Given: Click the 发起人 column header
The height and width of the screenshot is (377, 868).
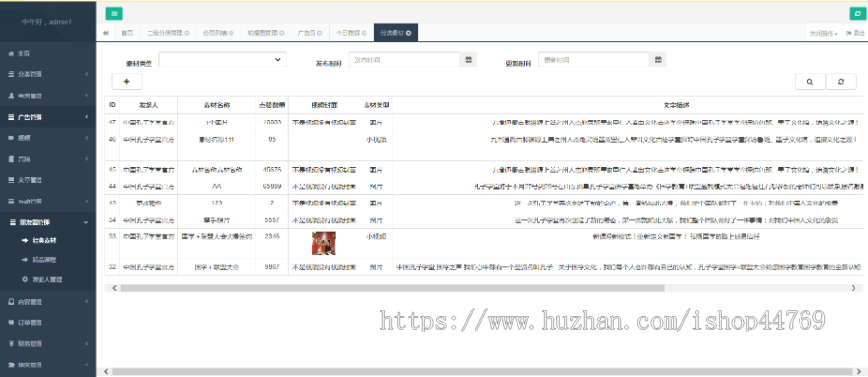Looking at the screenshot, I should pyautogui.click(x=149, y=105).
